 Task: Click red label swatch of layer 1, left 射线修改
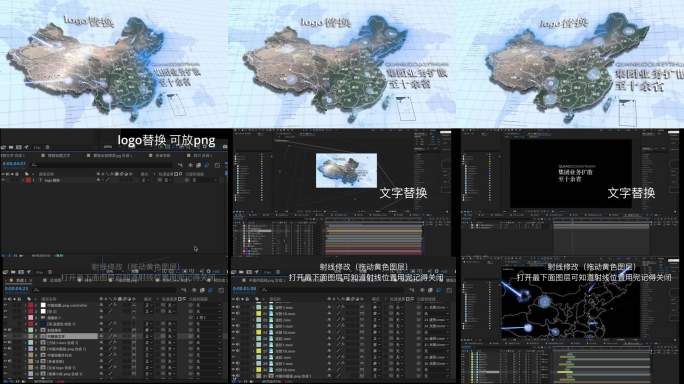click(31, 305)
